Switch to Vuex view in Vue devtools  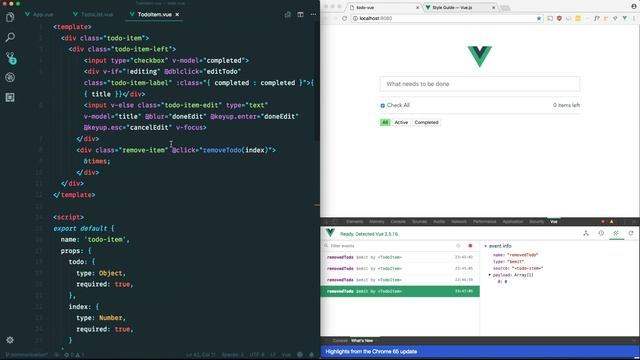(x=601, y=233)
